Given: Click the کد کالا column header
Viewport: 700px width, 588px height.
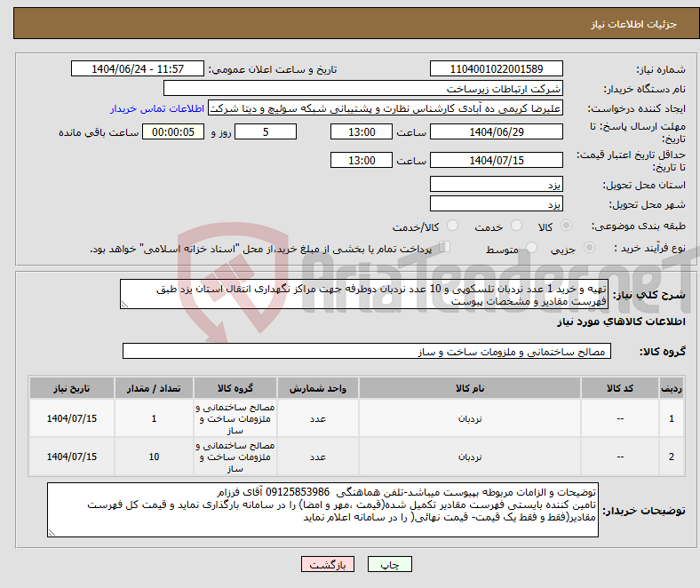Looking at the screenshot, I should pos(620,388).
